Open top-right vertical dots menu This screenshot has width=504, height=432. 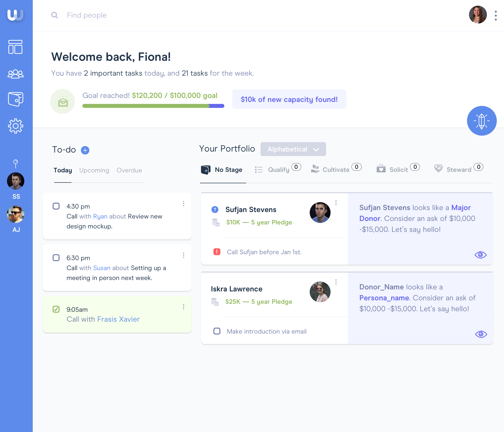(x=496, y=16)
